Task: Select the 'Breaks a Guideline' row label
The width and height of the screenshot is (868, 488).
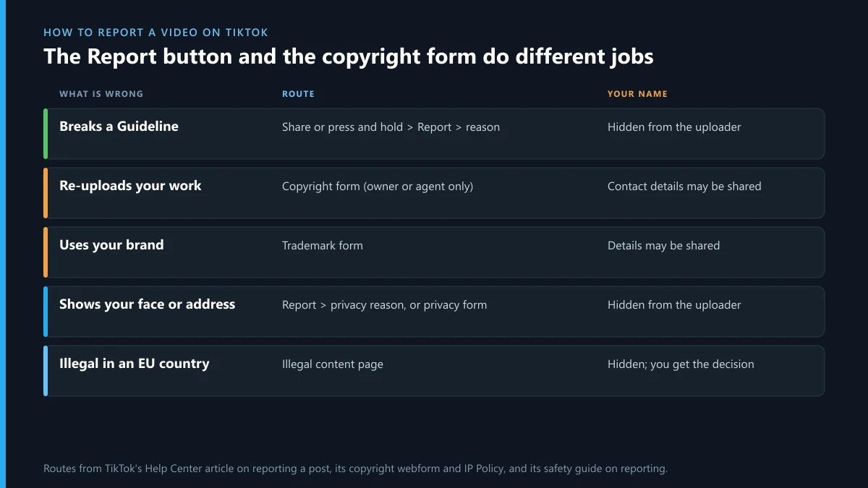Action: click(119, 126)
